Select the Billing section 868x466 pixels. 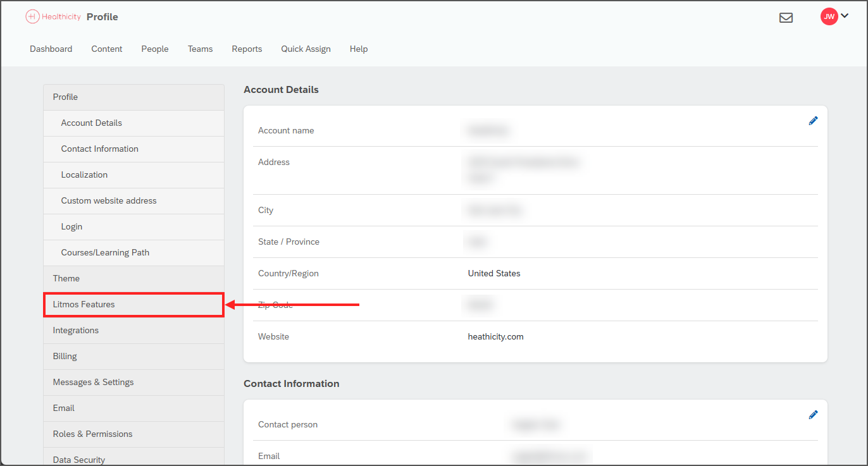pyautogui.click(x=65, y=356)
